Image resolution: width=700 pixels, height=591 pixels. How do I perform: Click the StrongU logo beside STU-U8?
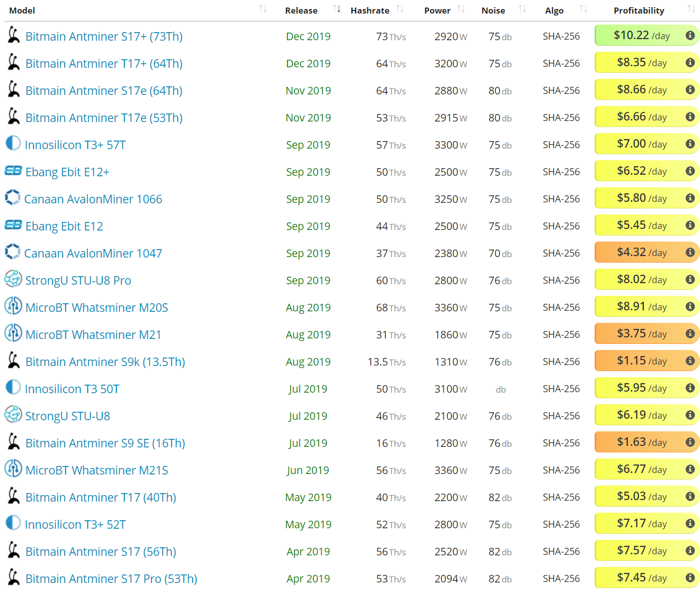[x=13, y=414]
